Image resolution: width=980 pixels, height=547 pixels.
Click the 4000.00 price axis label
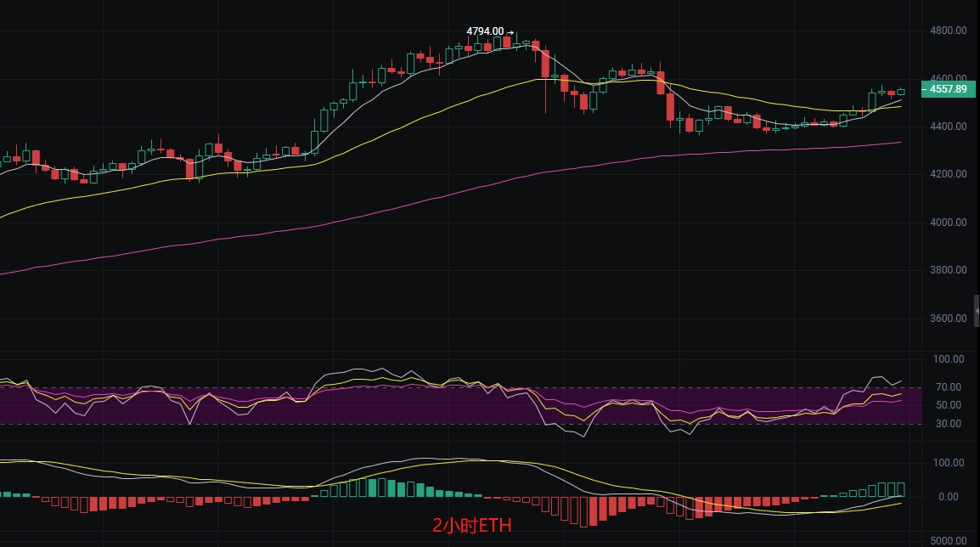(x=948, y=222)
